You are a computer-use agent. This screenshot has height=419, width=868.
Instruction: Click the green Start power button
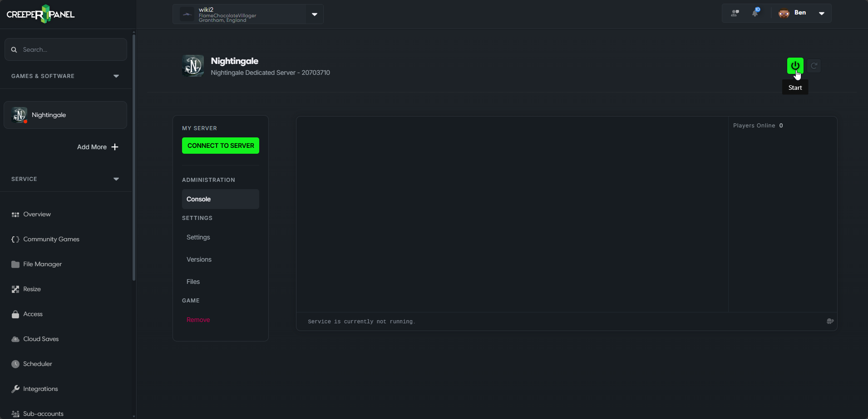[795, 66]
